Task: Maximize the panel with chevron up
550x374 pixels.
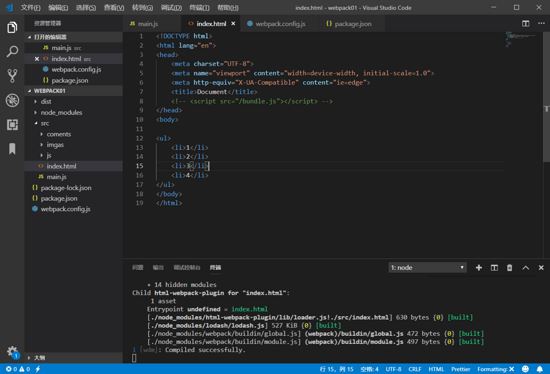Action: (525, 268)
